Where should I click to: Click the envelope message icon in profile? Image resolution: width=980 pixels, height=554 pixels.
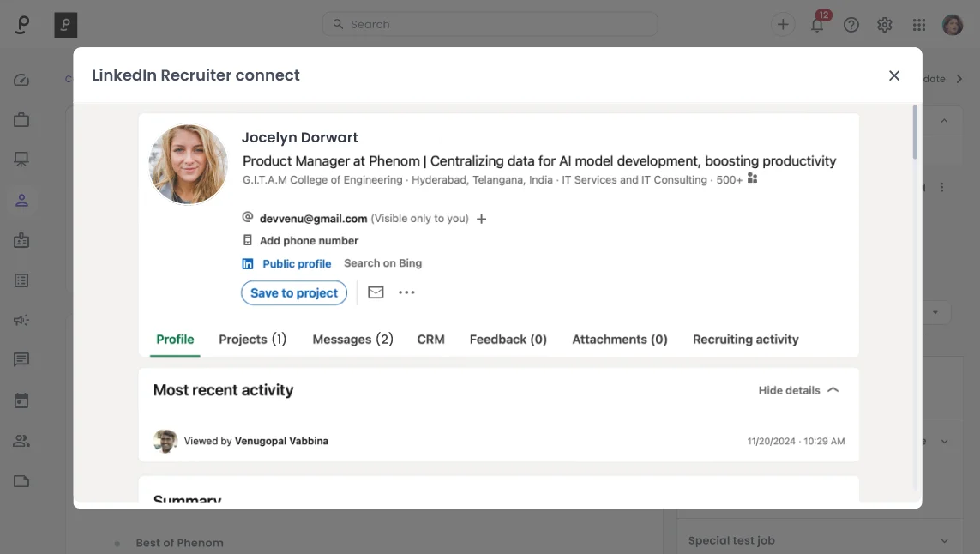point(376,292)
